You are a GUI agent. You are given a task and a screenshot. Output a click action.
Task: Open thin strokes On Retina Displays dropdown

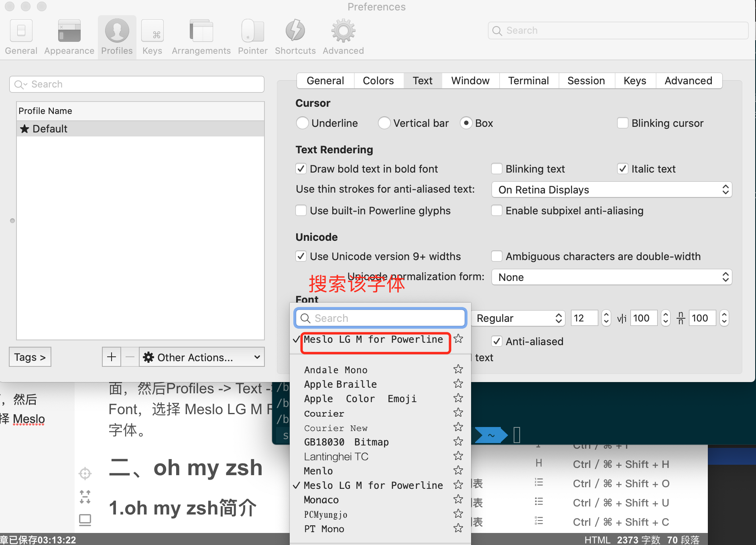[612, 190]
